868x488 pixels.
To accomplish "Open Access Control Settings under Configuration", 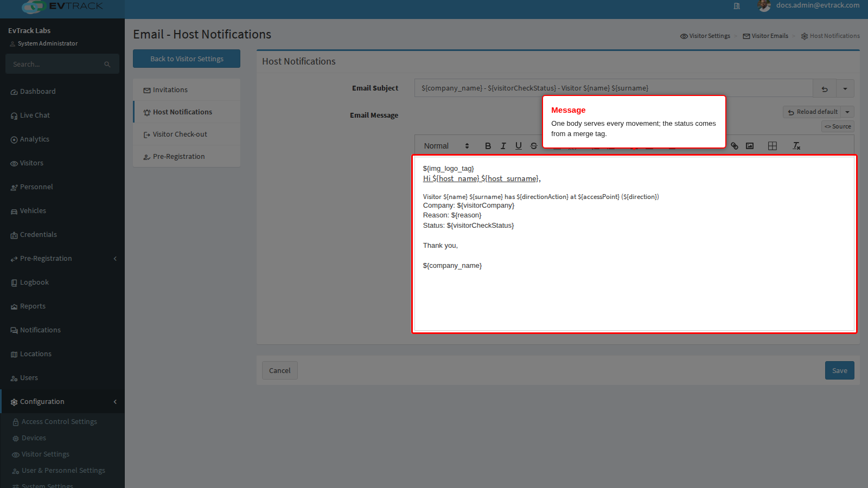I will pyautogui.click(x=62, y=422).
